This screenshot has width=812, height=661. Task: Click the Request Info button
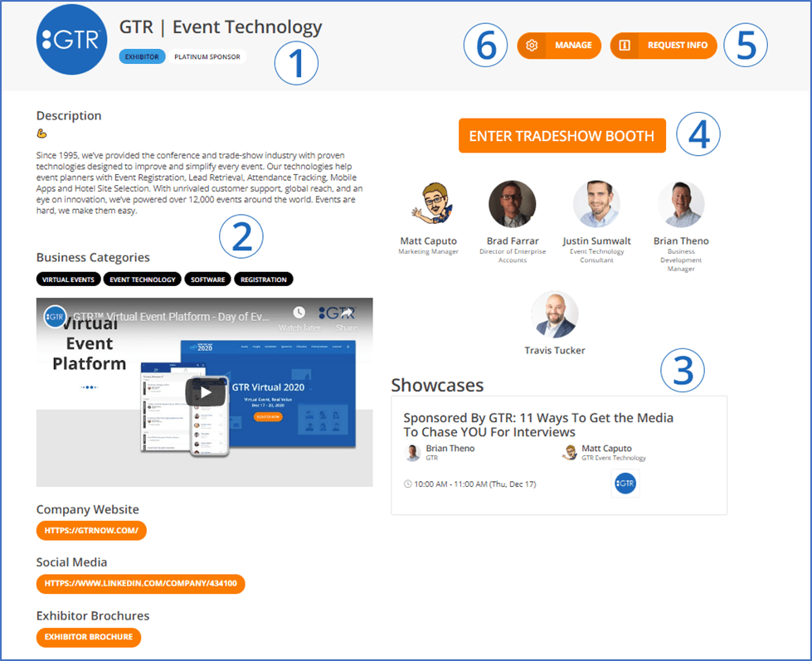click(x=663, y=46)
